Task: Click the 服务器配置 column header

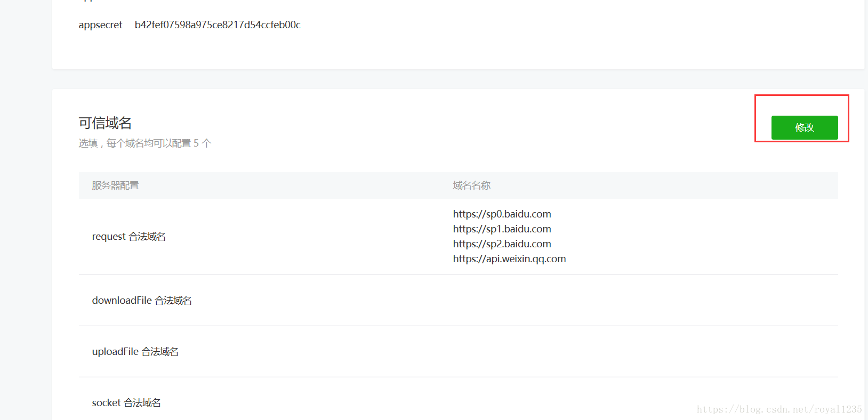Action: click(115, 185)
